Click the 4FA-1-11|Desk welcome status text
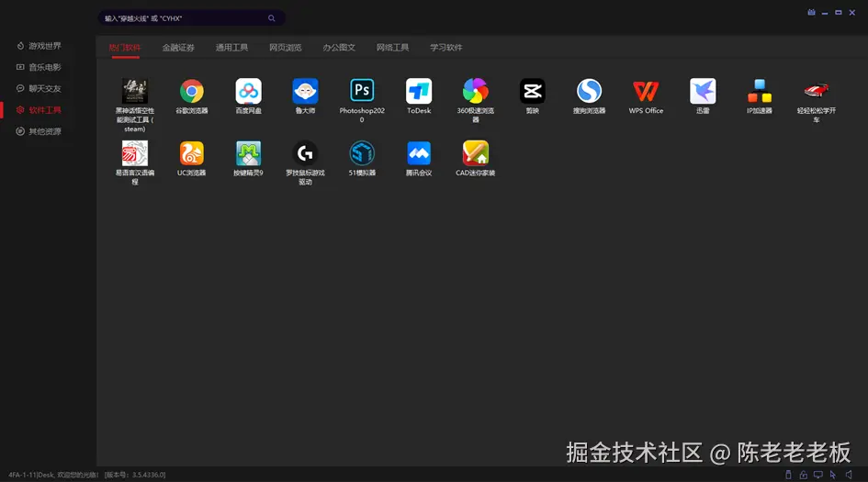 tap(53, 475)
